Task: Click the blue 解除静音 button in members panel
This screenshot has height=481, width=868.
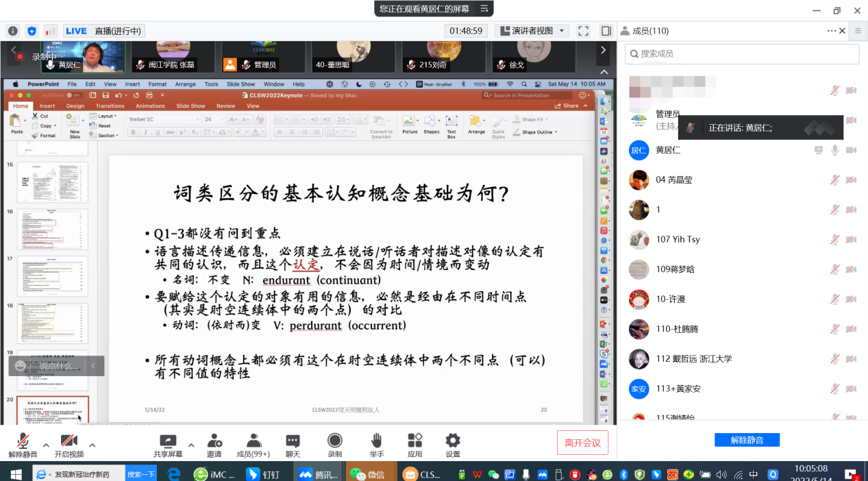Action: (747, 440)
